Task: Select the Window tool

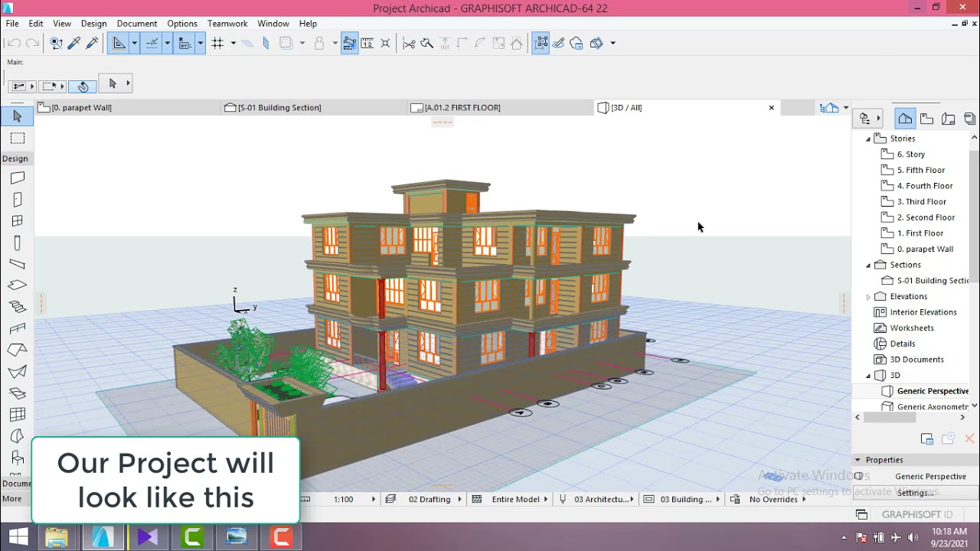Action: coord(17,221)
